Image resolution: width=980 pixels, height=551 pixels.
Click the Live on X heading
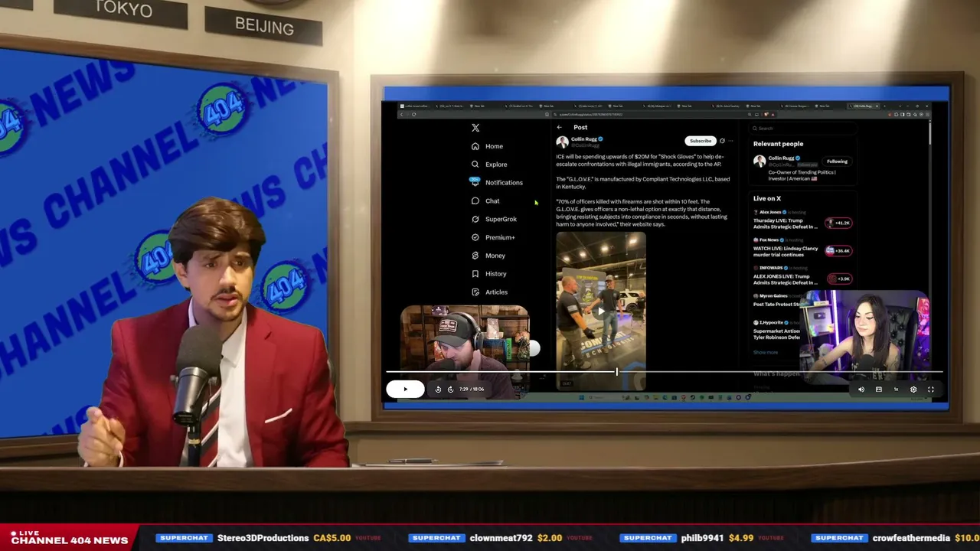(767, 199)
